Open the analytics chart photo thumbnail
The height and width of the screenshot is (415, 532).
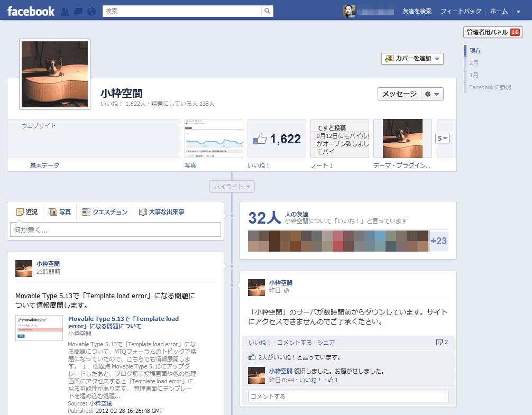pyautogui.click(x=214, y=139)
